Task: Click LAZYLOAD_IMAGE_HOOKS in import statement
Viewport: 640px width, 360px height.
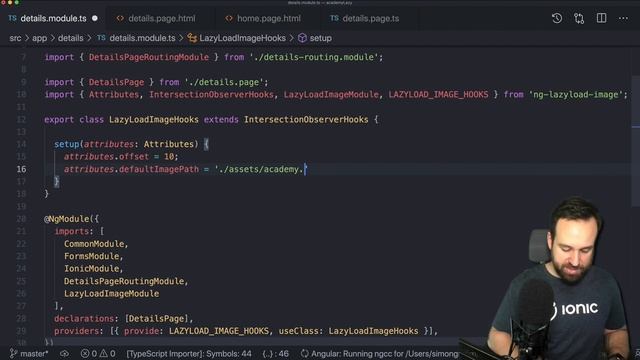Action: pos(438,95)
